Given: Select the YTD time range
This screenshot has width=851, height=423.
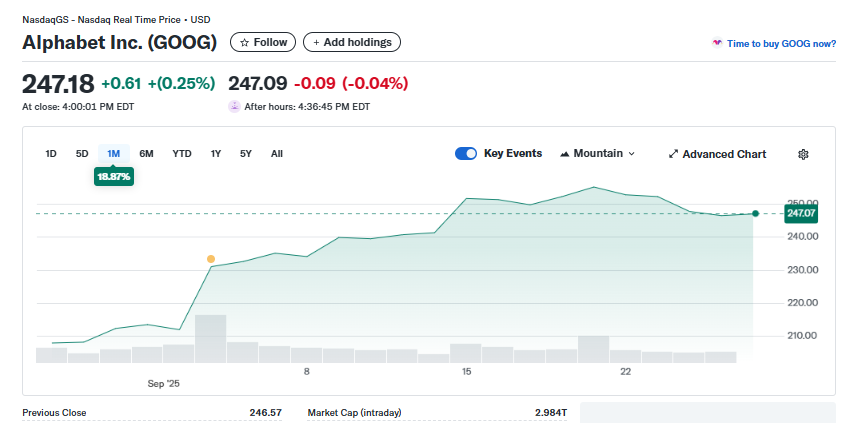Looking at the screenshot, I should [x=182, y=154].
